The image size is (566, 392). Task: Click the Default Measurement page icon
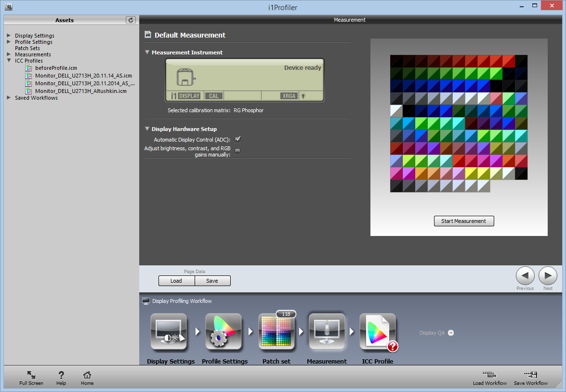(x=148, y=35)
